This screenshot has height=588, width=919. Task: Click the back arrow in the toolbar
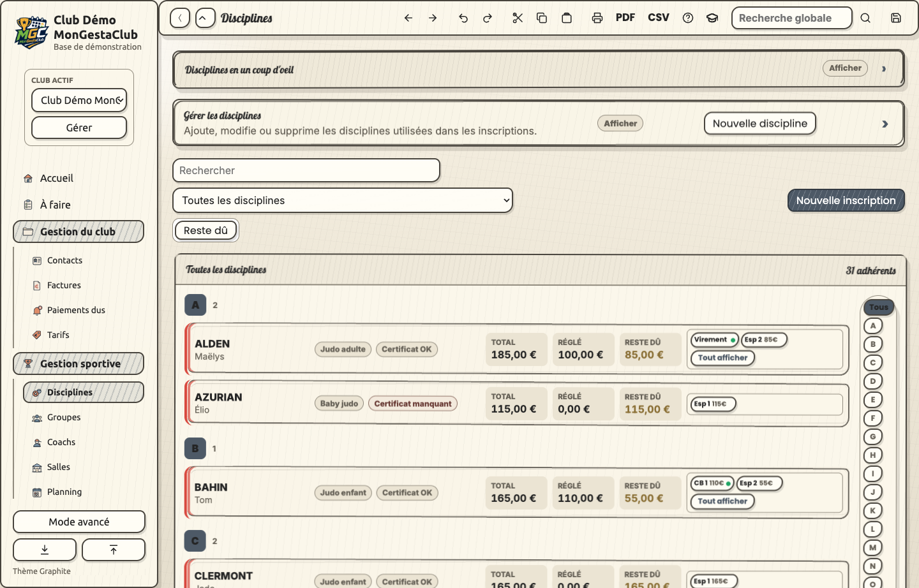pyautogui.click(x=408, y=18)
